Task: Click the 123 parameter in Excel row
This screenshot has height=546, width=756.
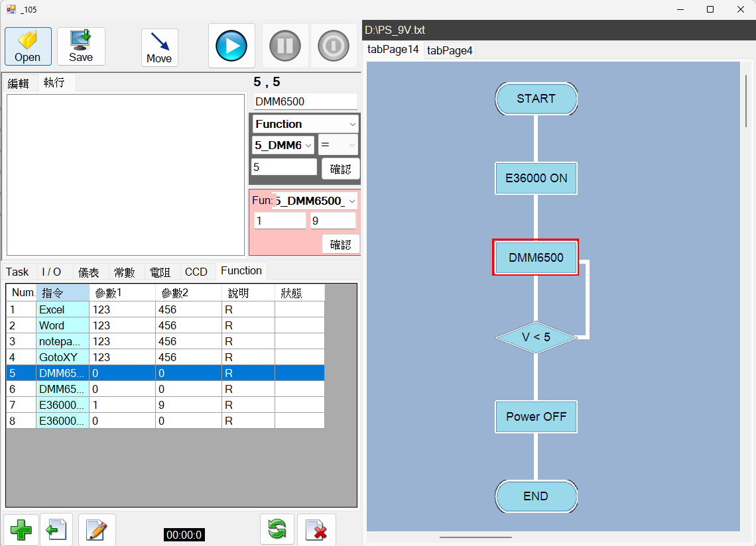Action: (x=123, y=309)
